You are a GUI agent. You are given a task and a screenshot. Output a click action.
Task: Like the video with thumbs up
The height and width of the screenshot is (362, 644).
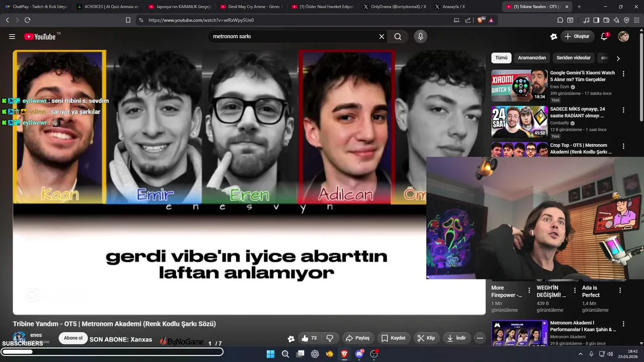tap(310, 338)
